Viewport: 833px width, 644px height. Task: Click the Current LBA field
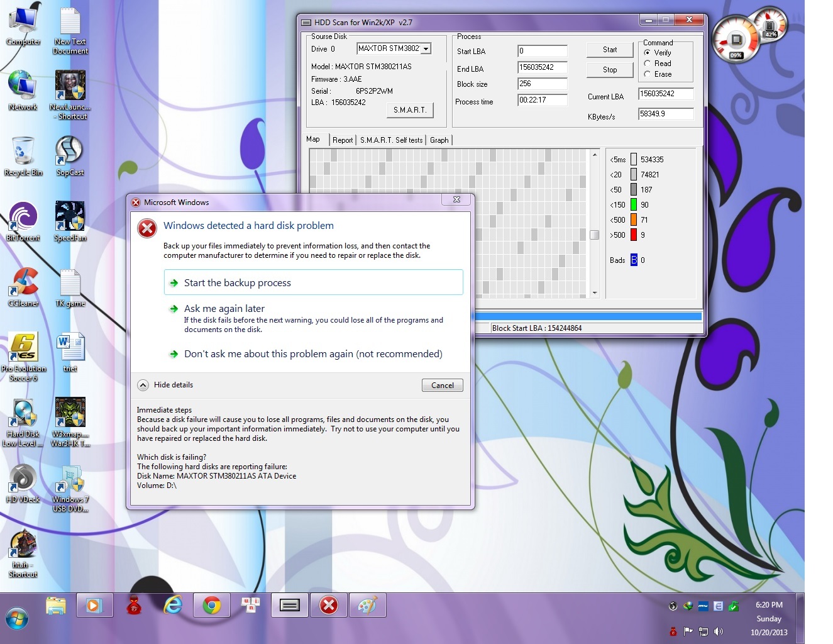pos(666,94)
